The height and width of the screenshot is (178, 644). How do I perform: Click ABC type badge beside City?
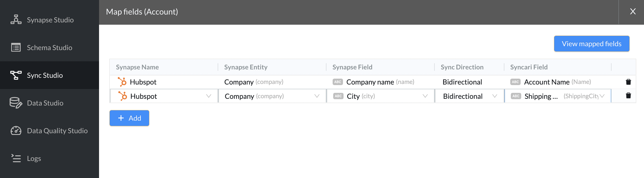(x=338, y=96)
